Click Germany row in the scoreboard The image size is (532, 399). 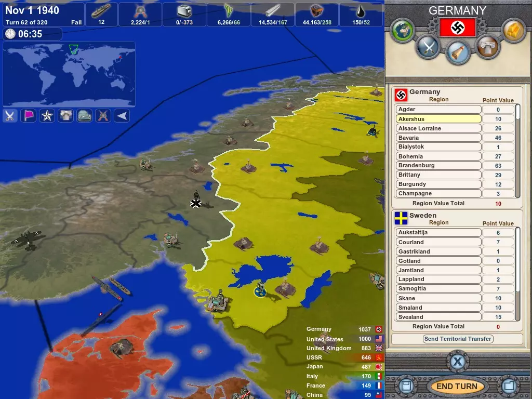point(344,329)
